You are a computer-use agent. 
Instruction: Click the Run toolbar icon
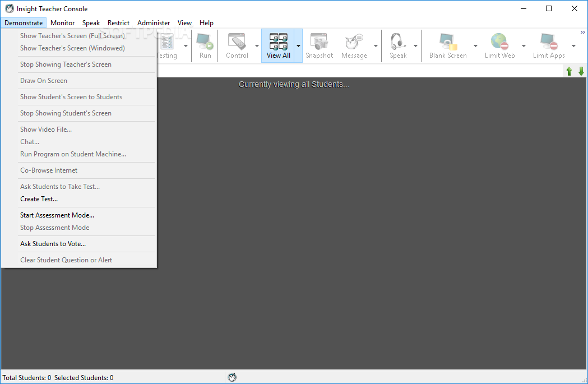[205, 41]
